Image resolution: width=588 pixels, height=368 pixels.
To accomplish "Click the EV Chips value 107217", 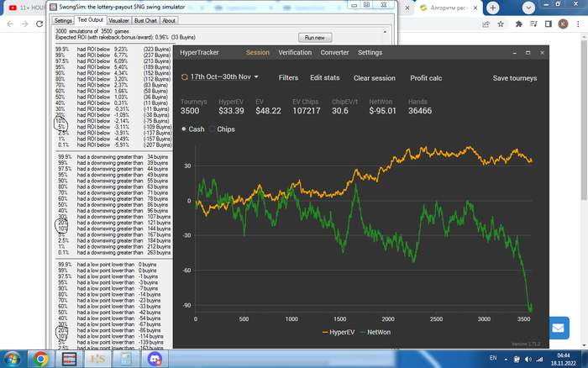I will pyautogui.click(x=307, y=111).
